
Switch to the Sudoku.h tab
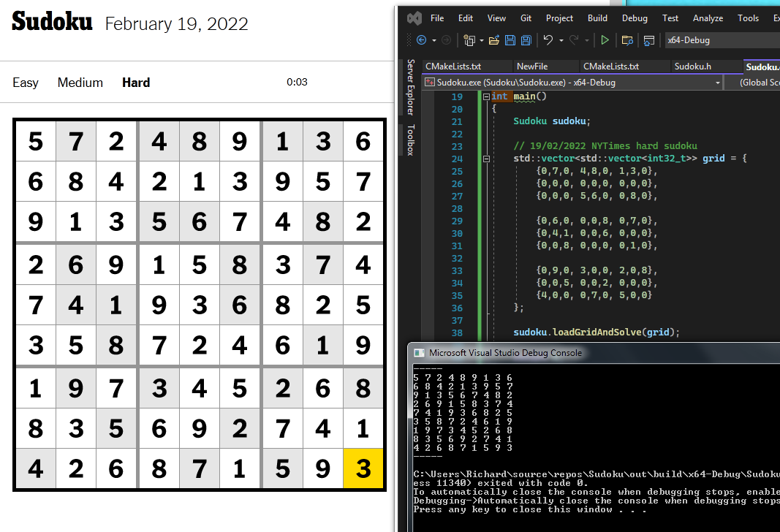(692, 66)
